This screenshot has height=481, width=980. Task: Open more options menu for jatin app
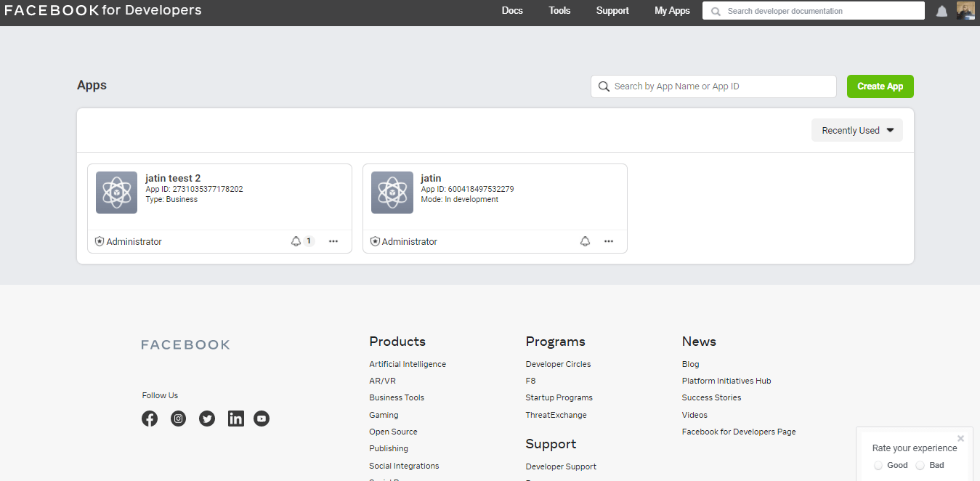click(609, 241)
